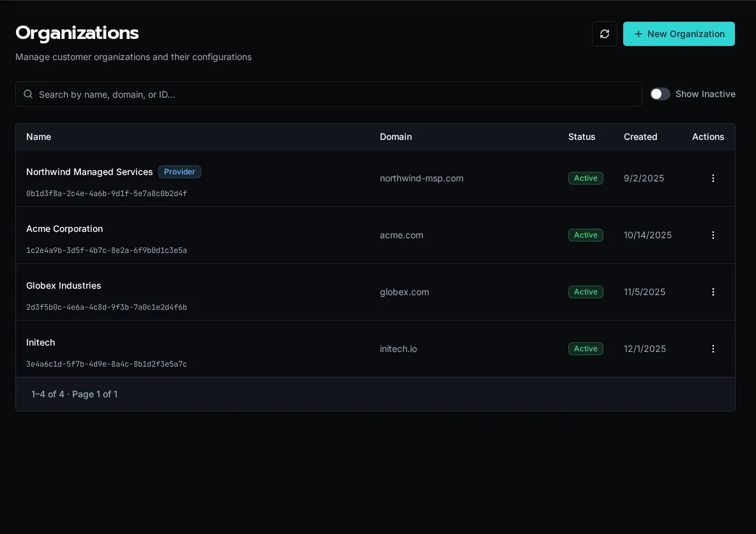
Task: Create a New Organization
Action: click(x=678, y=34)
